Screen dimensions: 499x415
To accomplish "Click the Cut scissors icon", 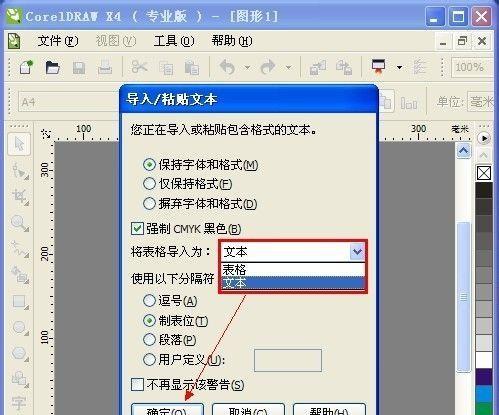I will pyautogui.click(x=139, y=67).
